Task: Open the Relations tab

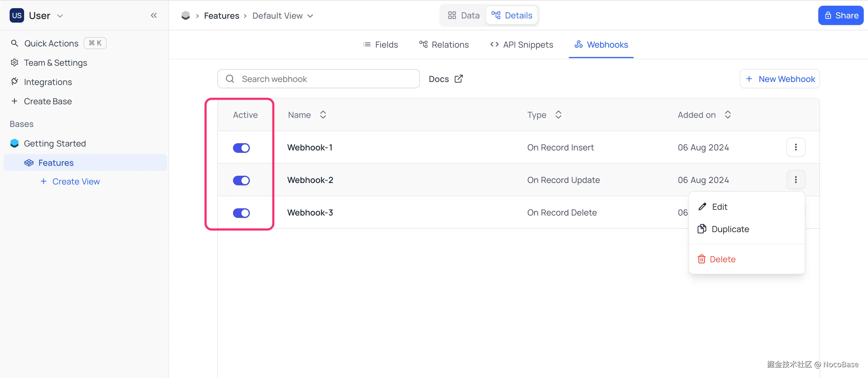Action: click(444, 45)
